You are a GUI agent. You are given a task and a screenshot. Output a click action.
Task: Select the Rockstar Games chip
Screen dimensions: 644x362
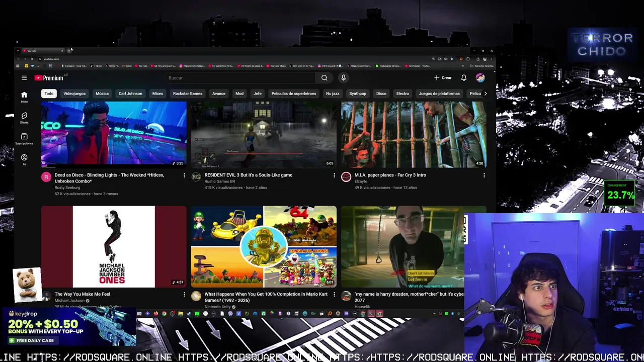[188, 94]
